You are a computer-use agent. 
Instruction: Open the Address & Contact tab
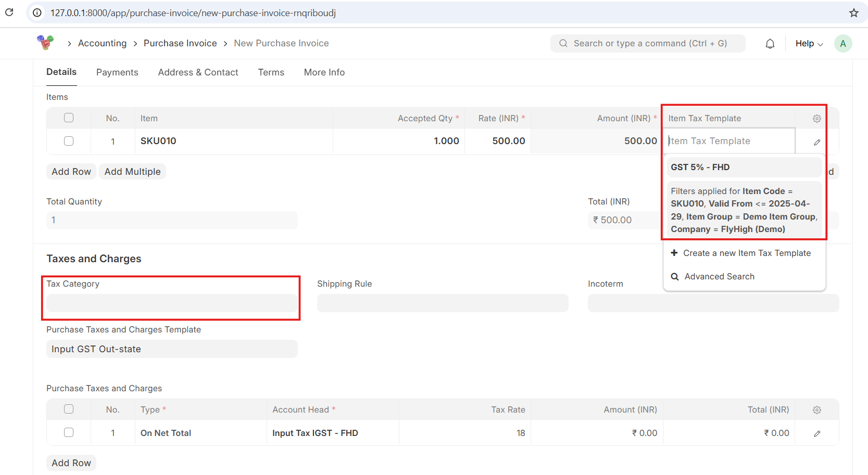(x=198, y=72)
